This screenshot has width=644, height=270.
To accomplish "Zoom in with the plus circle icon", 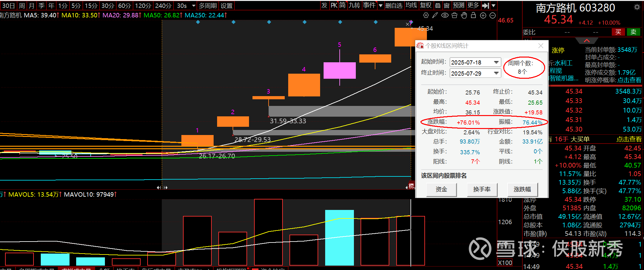I will pyautogui.click(x=483, y=15).
